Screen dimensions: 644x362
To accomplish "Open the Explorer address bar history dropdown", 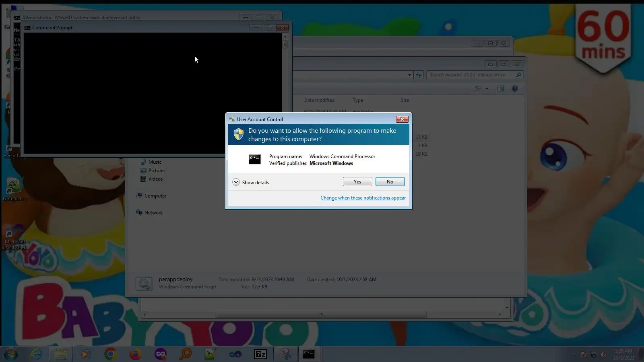I will click(410, 75).
